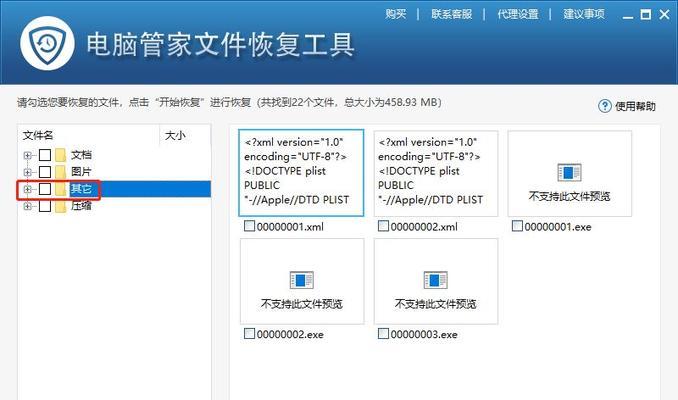This screenshot has height=400, width=678.
Task: Check the 图片 folder checkbox
Action: point(45,172)
